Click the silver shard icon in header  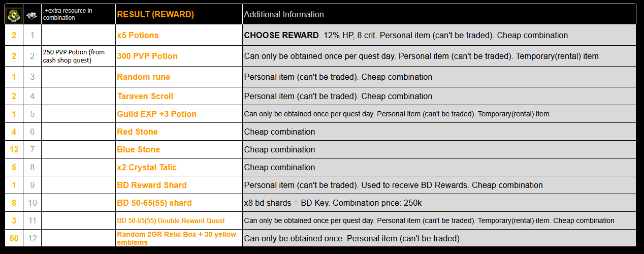32,15
